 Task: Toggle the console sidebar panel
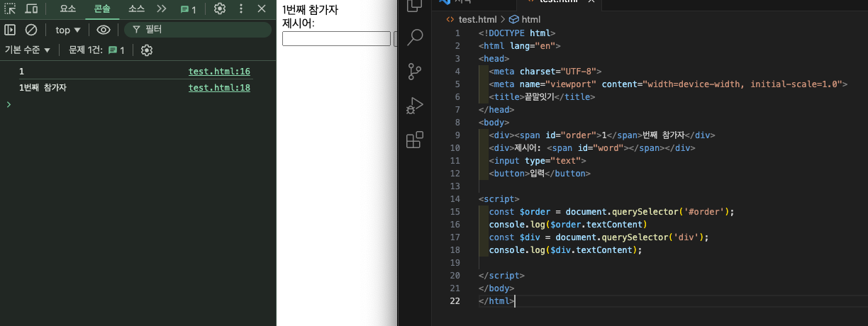[x=10, y=30]
